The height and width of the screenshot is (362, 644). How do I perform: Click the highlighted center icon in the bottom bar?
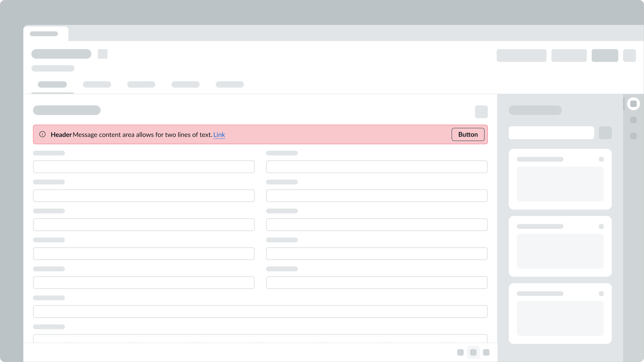tap(473, 352)
